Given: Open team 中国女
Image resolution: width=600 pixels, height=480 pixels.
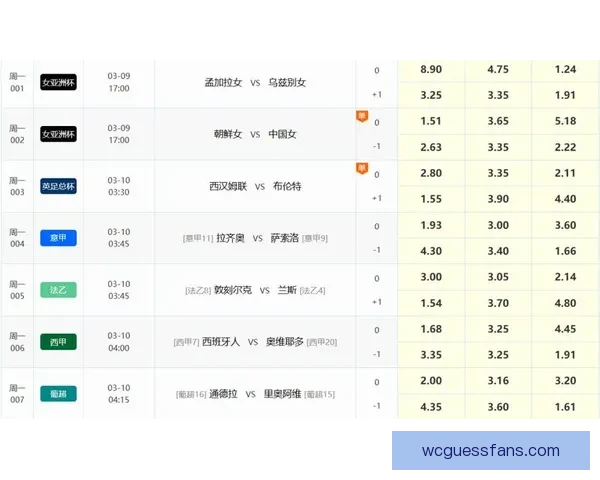Looking at the screenshot, I should 282,134.
